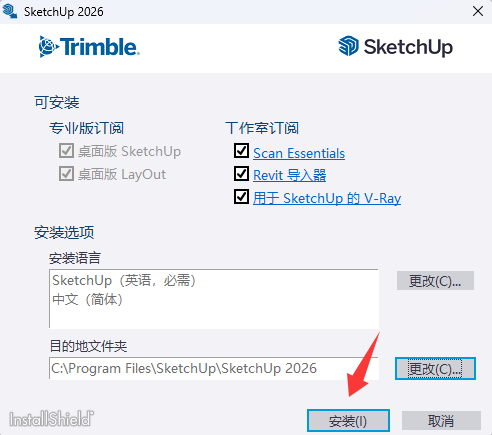Click 更改(C)... beside the install language list
492x435 pixels.
click(435, 281)
